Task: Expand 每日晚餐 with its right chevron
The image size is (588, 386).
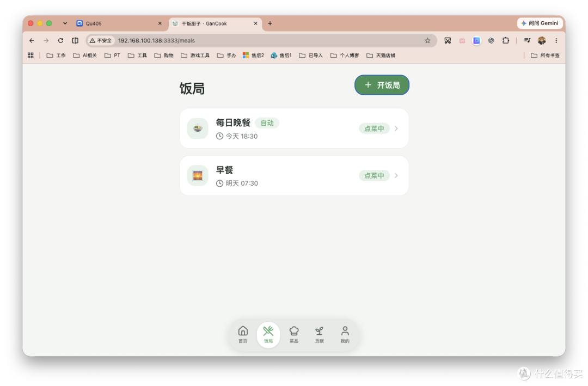Action: pos(396,128)
